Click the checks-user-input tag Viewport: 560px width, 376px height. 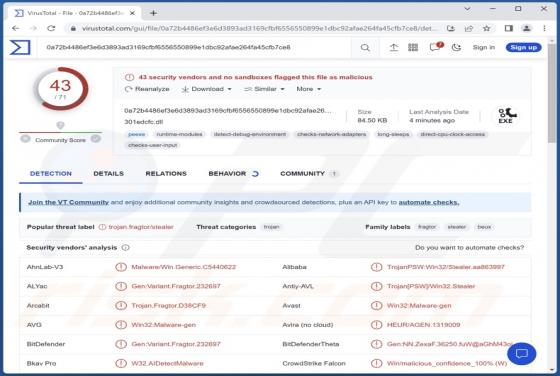[x=152, y=145]
